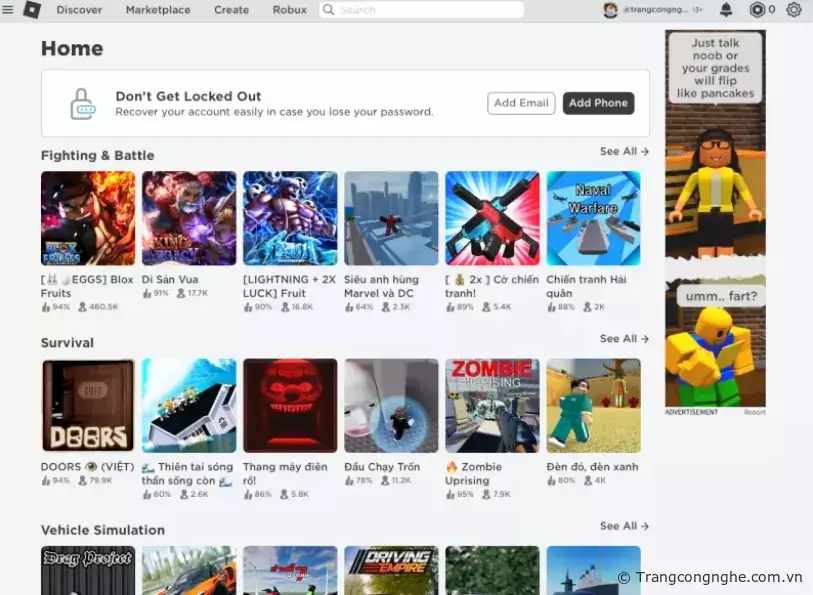Open the hamburger navigation menu

[x=8, y=10]
